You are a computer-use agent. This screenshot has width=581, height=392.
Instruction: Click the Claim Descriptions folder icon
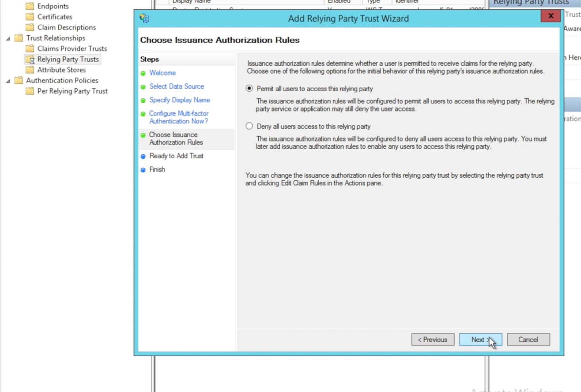[x=30, y=27]
